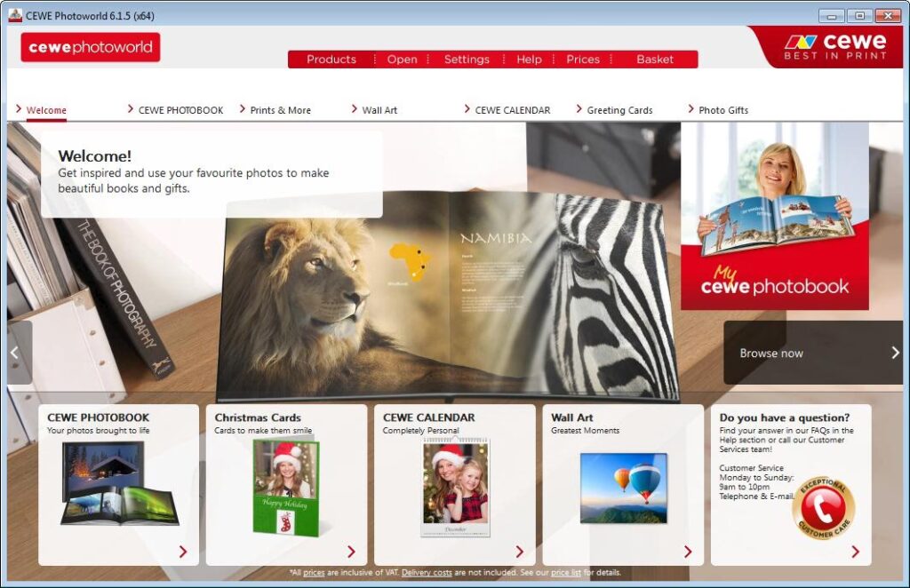Click the CEWE Best in Print logo

834,46
